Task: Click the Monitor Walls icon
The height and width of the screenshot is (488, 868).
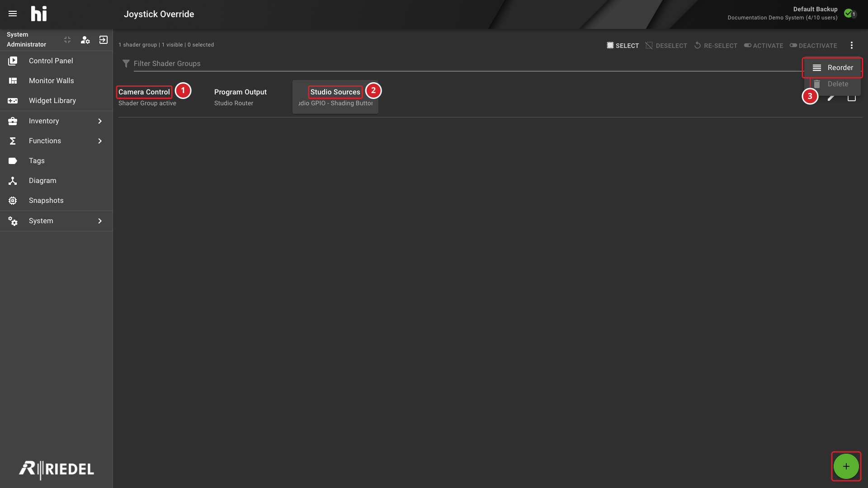Action: tap(13, 80)
